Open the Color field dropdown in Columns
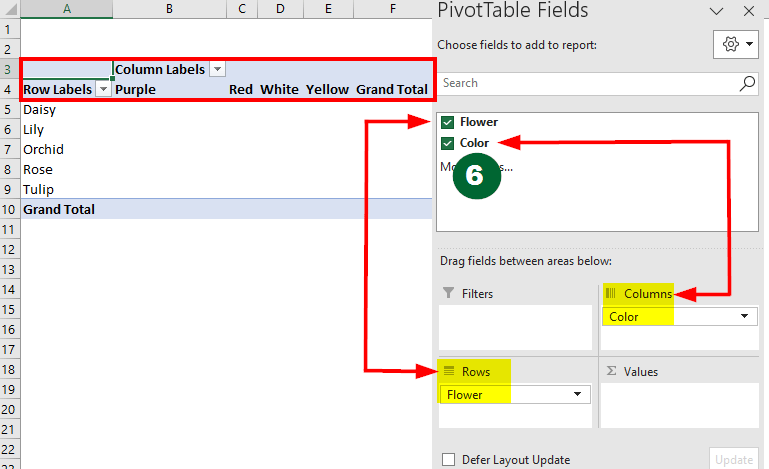Viewport: 769px width, 469px height. pos(745,317)
